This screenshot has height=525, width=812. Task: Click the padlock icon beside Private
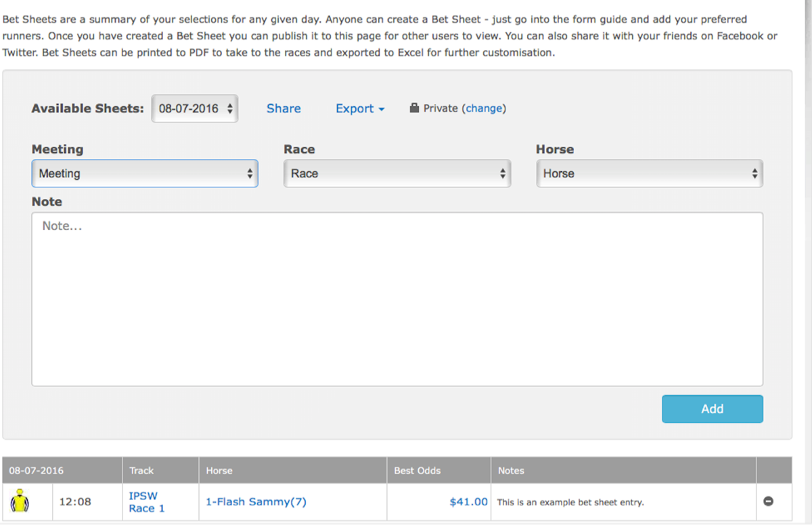click(x=414, y=108)
